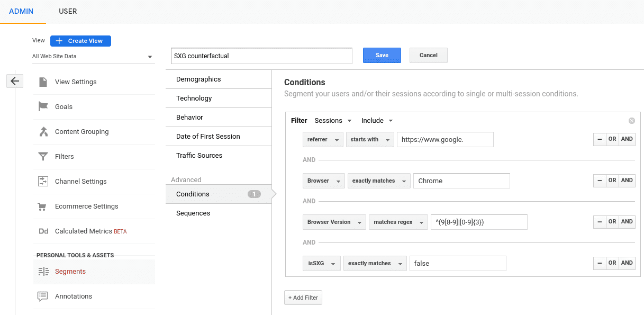Click + Add Filter below the conditions
The height and width of the screenshot is (315, 644).
(x=303, y=297)
